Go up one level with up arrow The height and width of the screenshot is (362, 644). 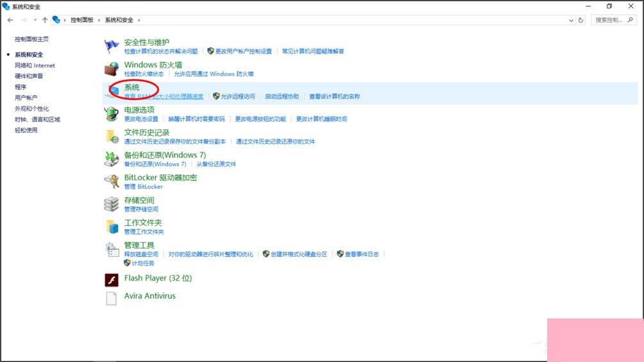45,20
